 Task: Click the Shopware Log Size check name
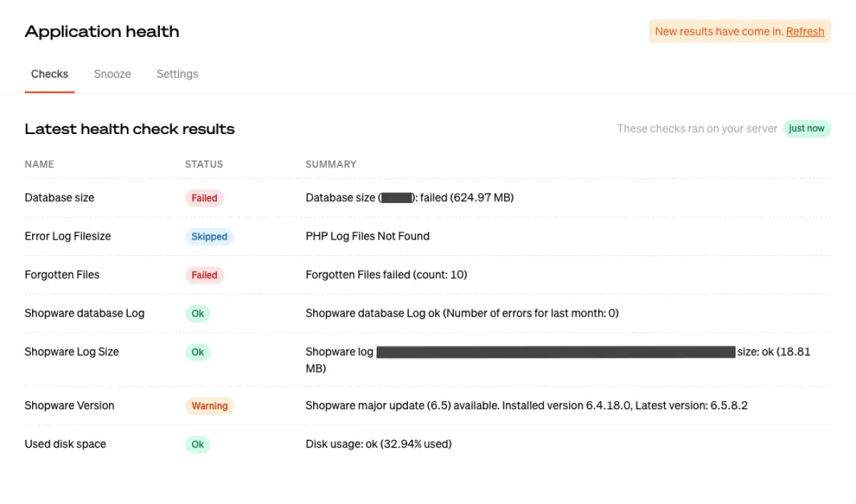[x=72, y=351]
